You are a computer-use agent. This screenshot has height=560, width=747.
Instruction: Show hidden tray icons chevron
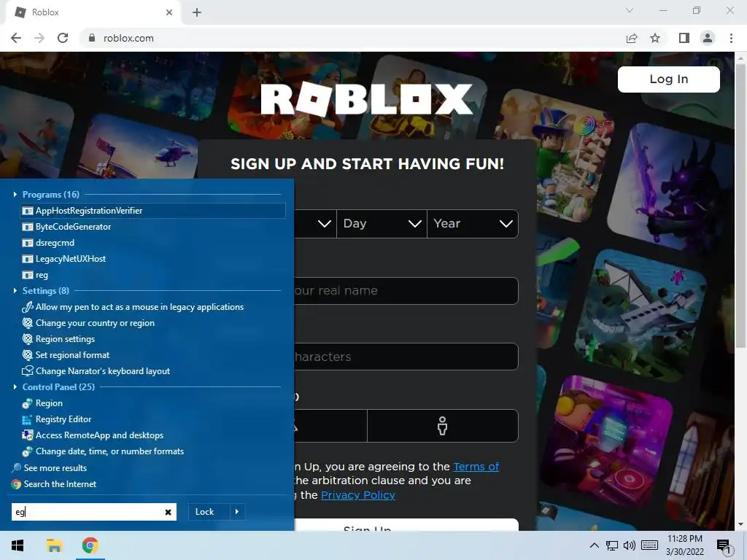594,545
